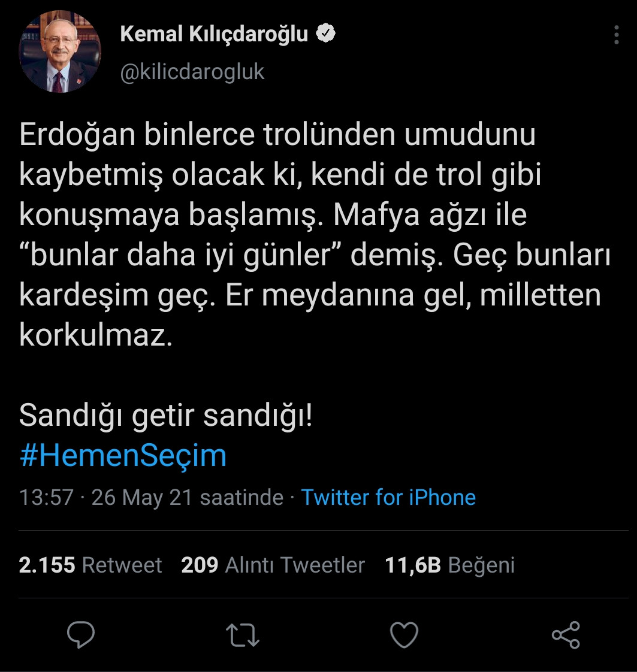The image size is (637, 672).
Task: Click the 13:57 timestamp
Action: [45, 497]
